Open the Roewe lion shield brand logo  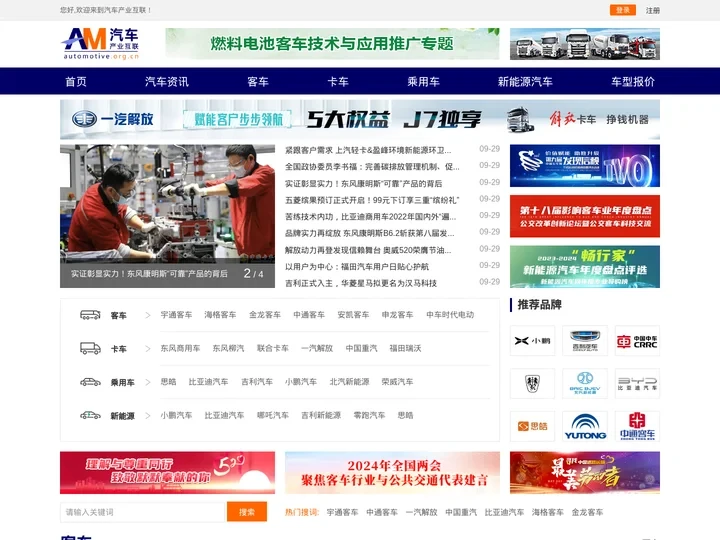(x=532, y=383)
